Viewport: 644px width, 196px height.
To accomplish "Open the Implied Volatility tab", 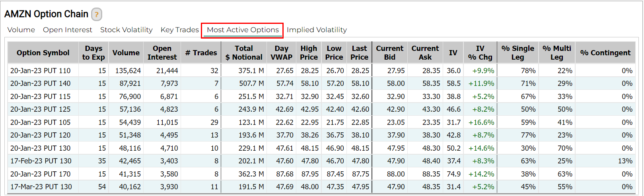I will pos(317,30).
